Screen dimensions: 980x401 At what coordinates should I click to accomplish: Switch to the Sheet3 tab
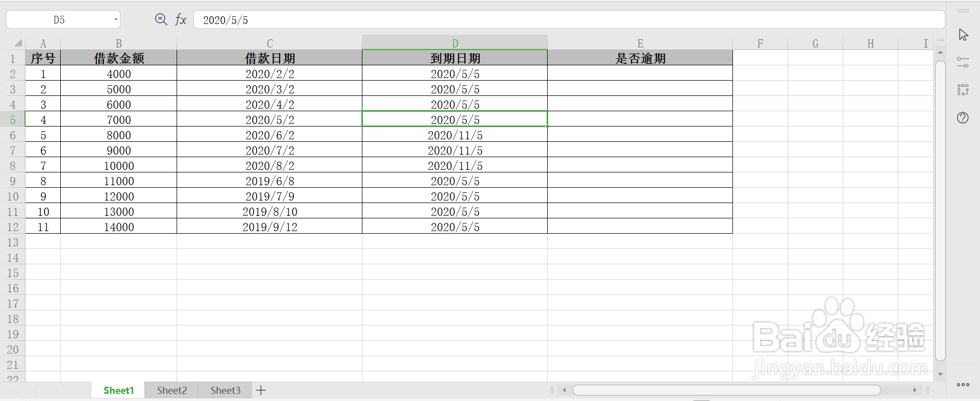click(x=226, y=390)
